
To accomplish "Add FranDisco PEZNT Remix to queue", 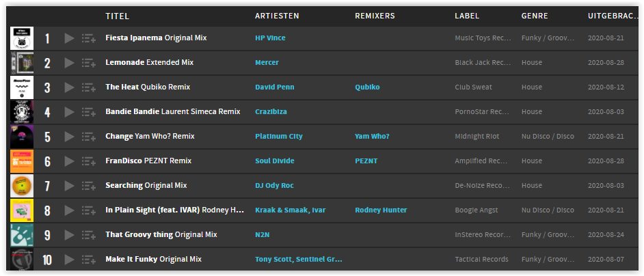I will coord(89,161).
